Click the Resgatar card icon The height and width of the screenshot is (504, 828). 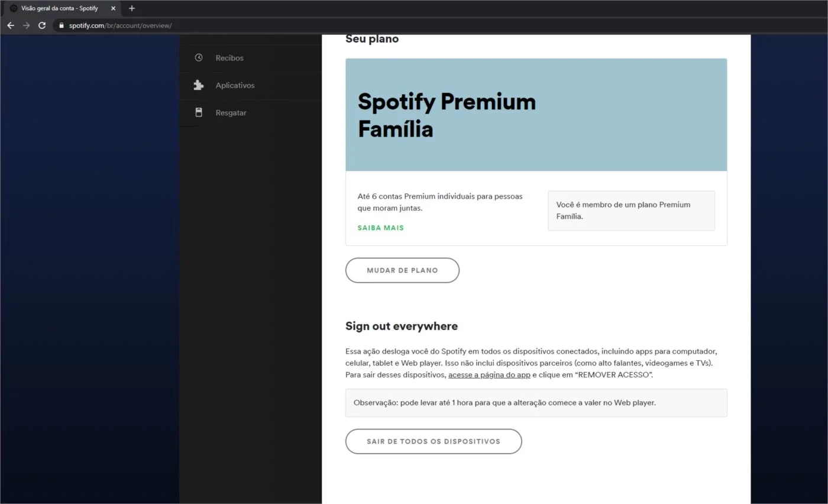pyautogui.click(x=199, y=112)
